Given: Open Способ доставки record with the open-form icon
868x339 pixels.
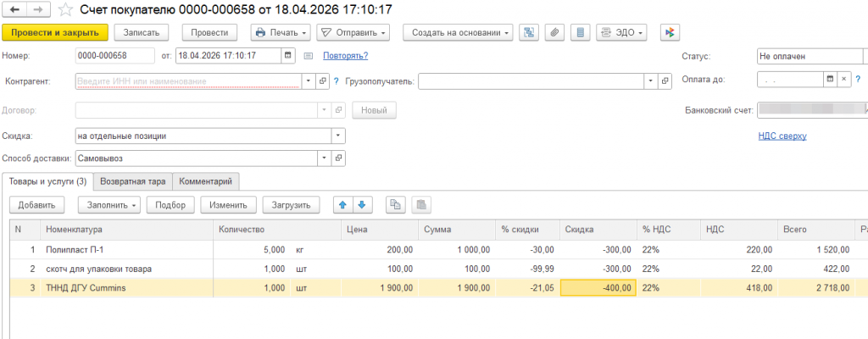Looking at the screenshot, I should click(338, 158).
